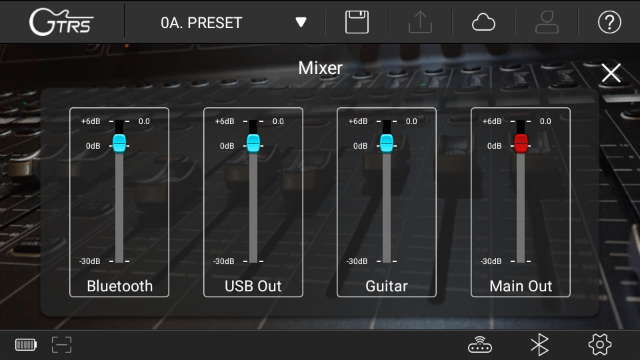This screenshot has height=360, width=640.
Task: Click the Main Out channel label
Action: (x=521, y=286)
